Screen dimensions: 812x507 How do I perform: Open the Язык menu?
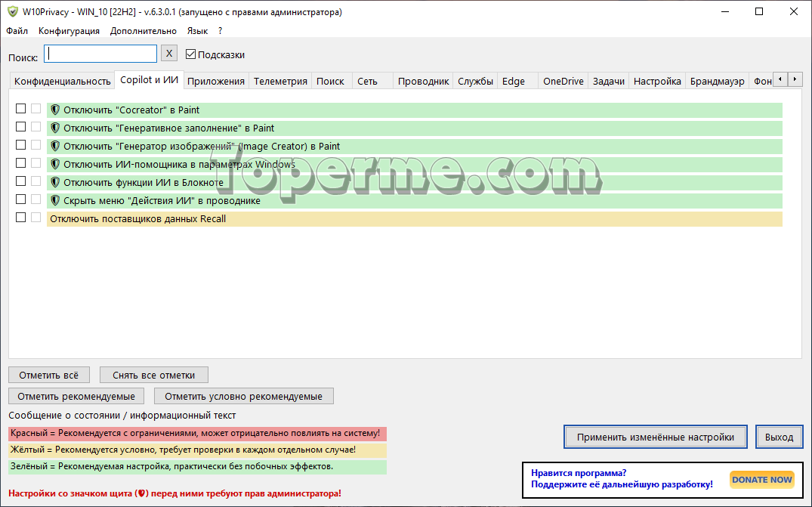[197, 30]
